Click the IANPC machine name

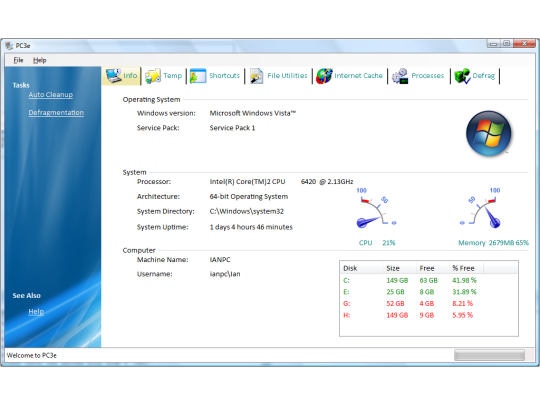point(220,260)
